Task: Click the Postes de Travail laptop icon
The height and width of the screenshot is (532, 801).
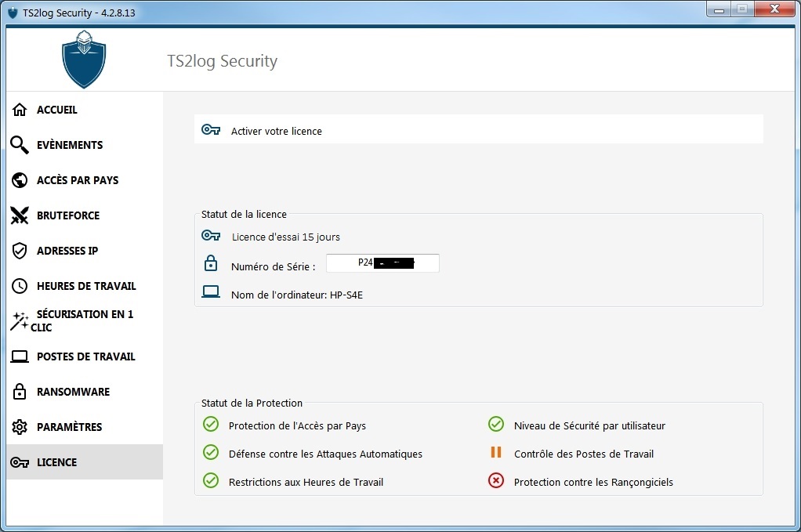Action: point(20,356)
